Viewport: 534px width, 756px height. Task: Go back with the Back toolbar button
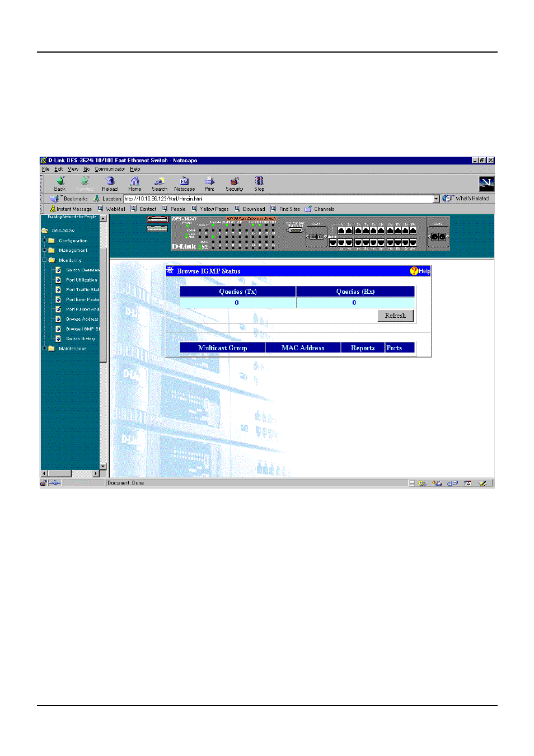click(x=60, y=184)
